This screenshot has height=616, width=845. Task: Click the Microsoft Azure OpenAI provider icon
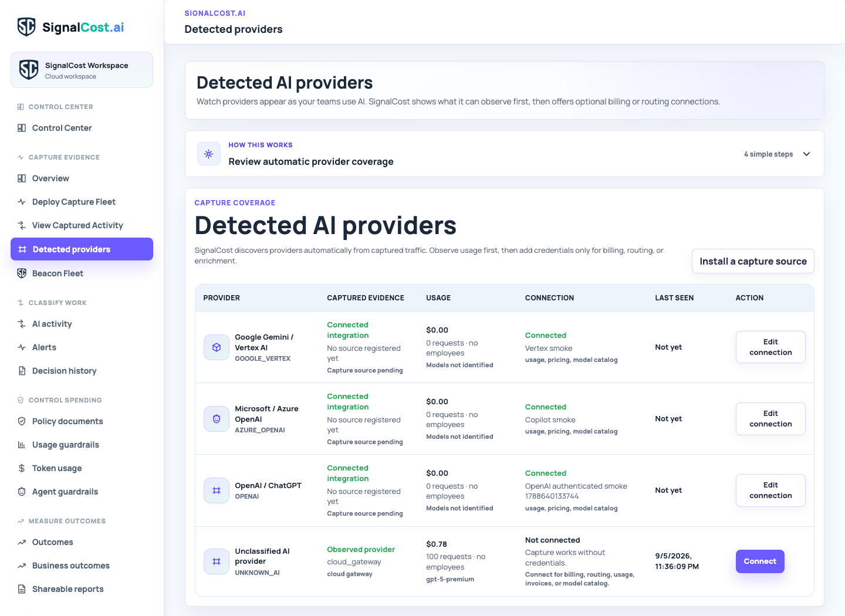[x=217, y=419]
